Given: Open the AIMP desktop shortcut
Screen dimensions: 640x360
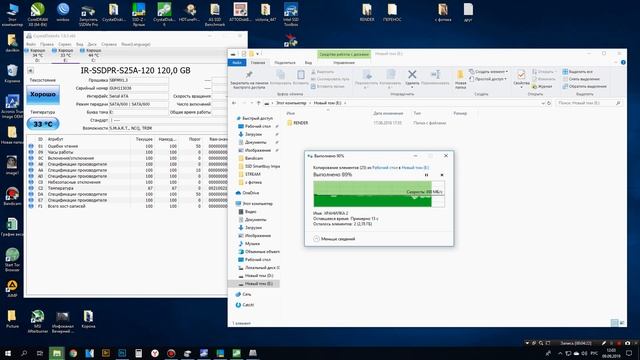Looking at the screenshot, I should (x=12, y=288).
